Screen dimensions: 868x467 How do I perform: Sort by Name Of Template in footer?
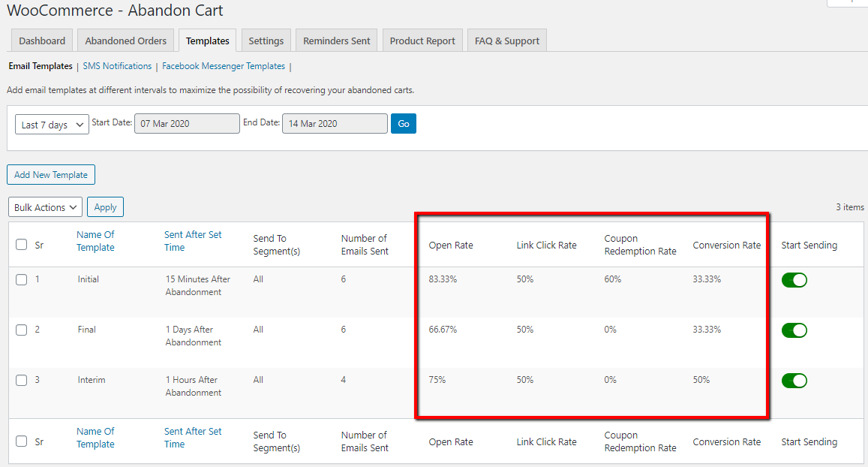[96, 438]
